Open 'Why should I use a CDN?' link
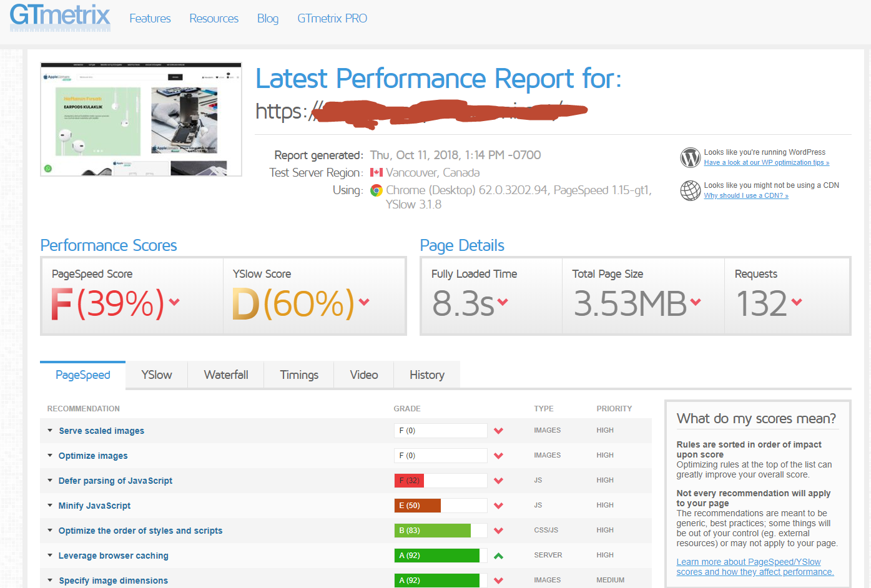Viewport: 871px width, 588px height. 746,195
